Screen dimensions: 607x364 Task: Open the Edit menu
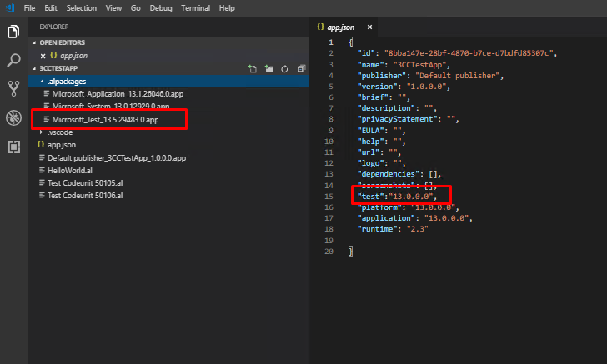pos(51,8)
